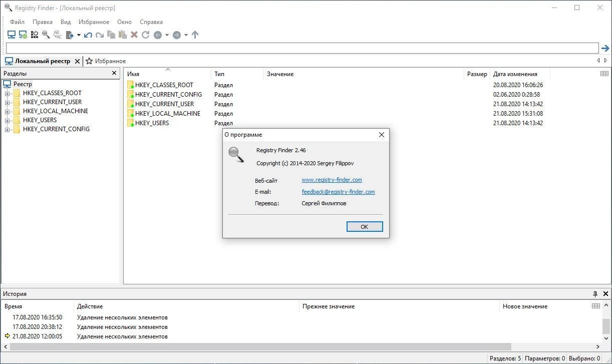Open the Вид menu
The height and width of the screenshot is (364, 612).
[x=66, y=22]
